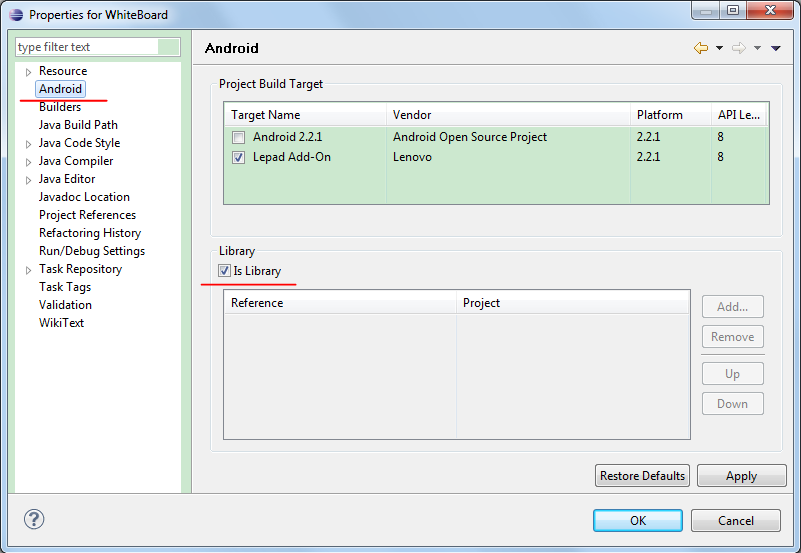
Task: Click the Remove library button
Action: click(x=733, y=337)
